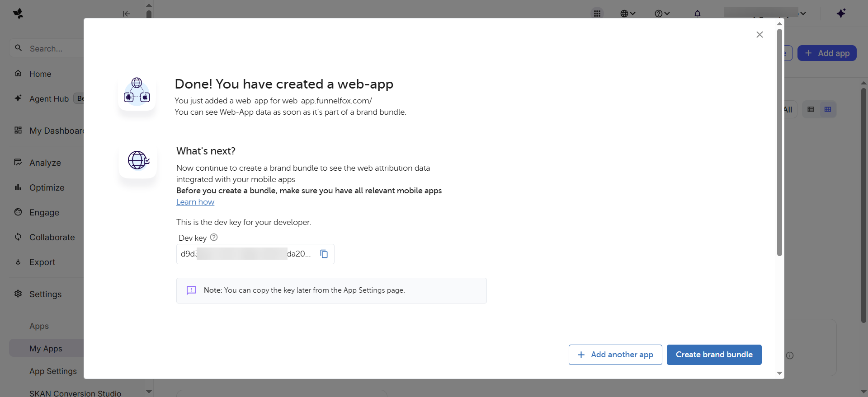Expand the help menu dropdown
868x397 pixels.
pos(662,14)
